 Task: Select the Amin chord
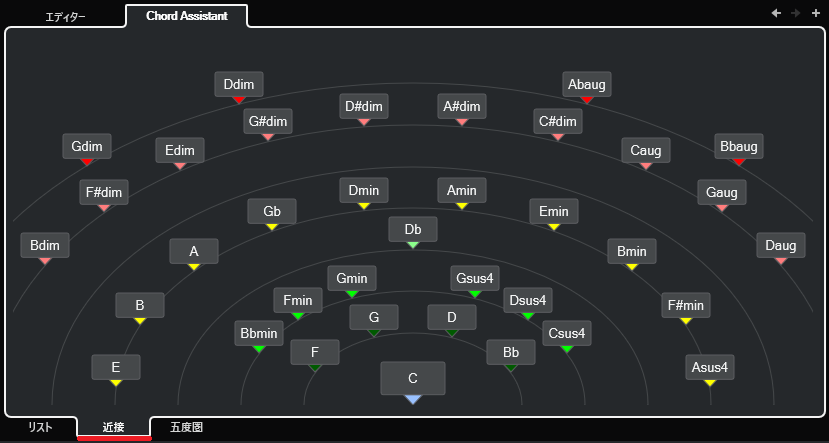pyautogui.click(x=462, y=190)
